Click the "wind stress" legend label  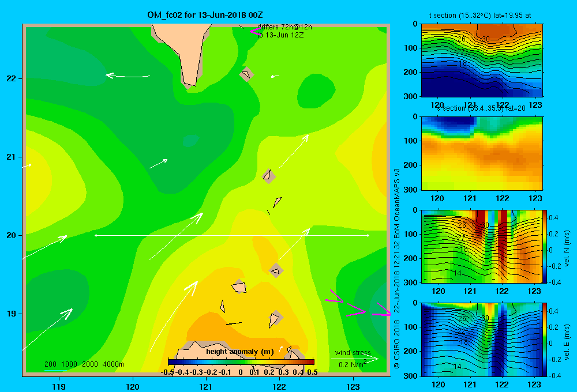coord(353,352)
